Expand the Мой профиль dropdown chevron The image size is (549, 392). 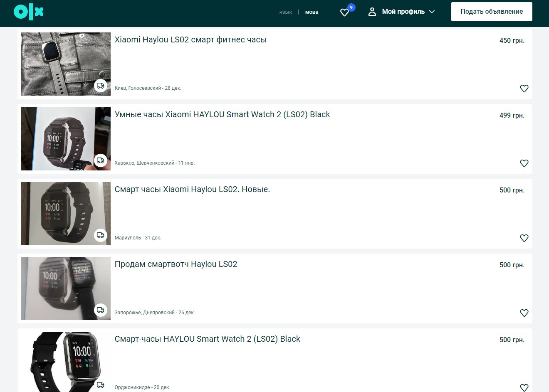432,12
